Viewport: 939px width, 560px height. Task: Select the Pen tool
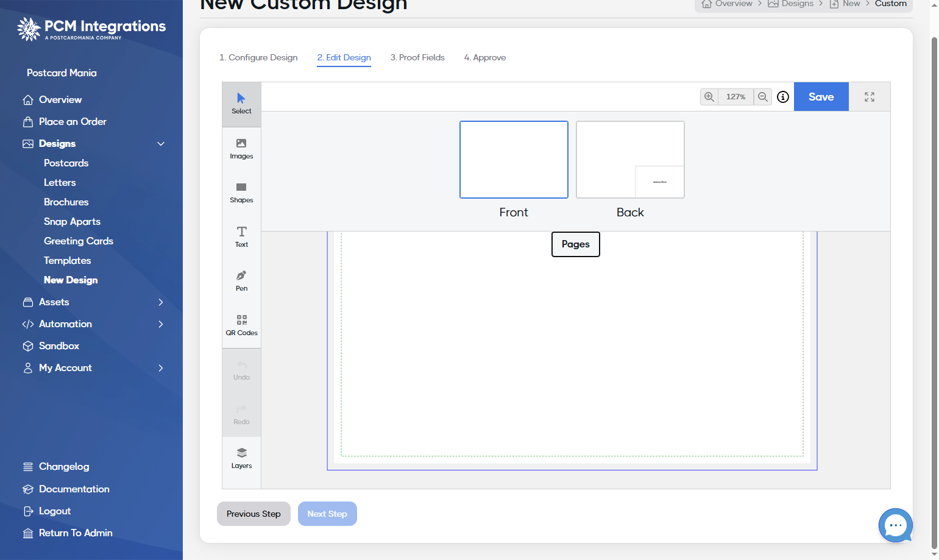point(241,281)
